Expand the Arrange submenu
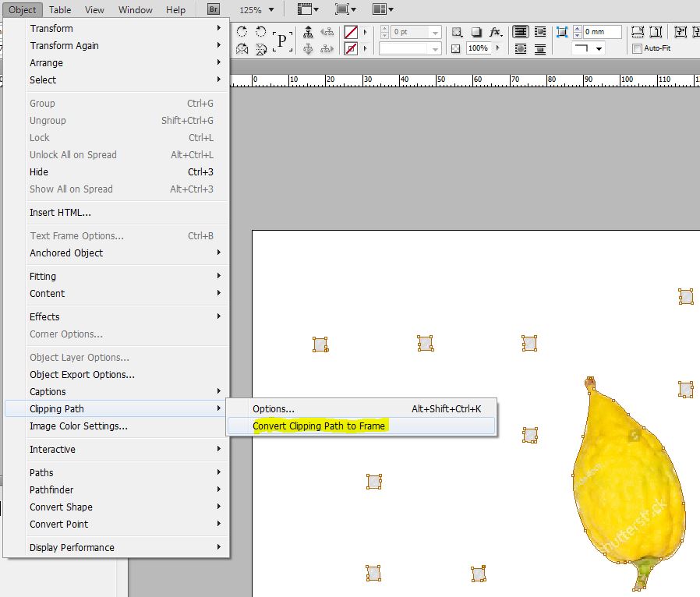Image resolution: width=700 pixels, height=597 pixels. point(116,63)
